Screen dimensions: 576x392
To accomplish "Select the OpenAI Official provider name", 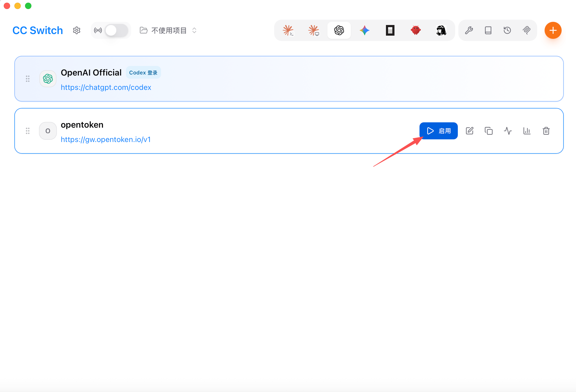I will [91, 72].
